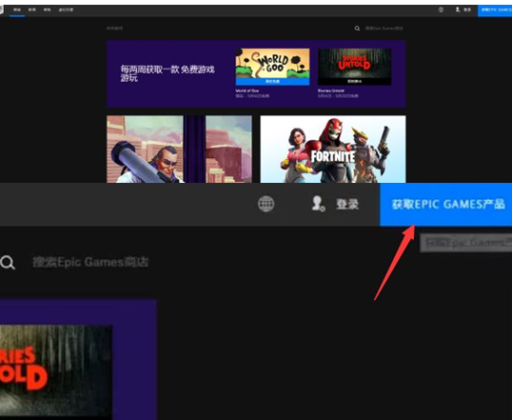Click the small 登录 text in the top bar
Screen dimensions: 512x420
tap(467, 10)
